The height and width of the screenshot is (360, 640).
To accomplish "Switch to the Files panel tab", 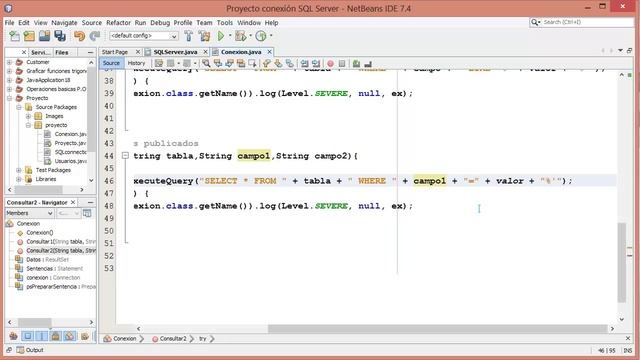I will point(62,52).
